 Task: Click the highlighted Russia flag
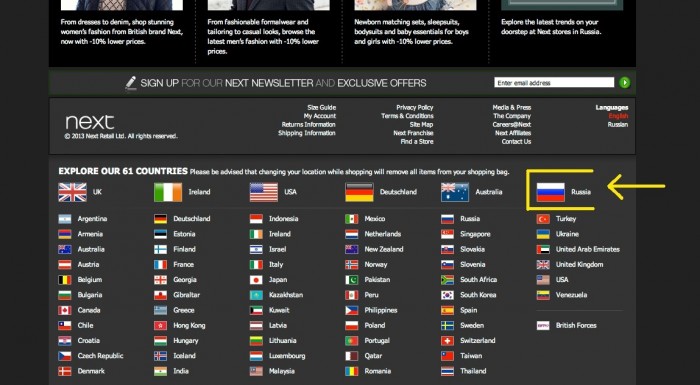(x=550, y=192)
